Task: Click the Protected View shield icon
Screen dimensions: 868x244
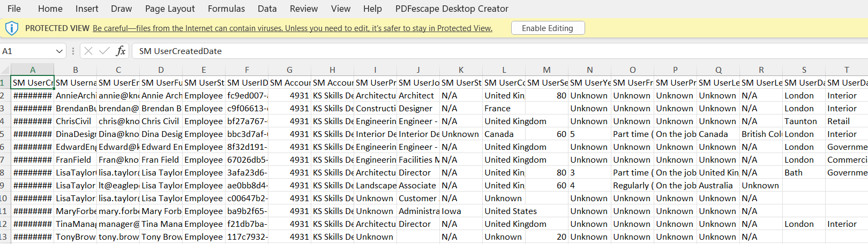Action: 11,28
